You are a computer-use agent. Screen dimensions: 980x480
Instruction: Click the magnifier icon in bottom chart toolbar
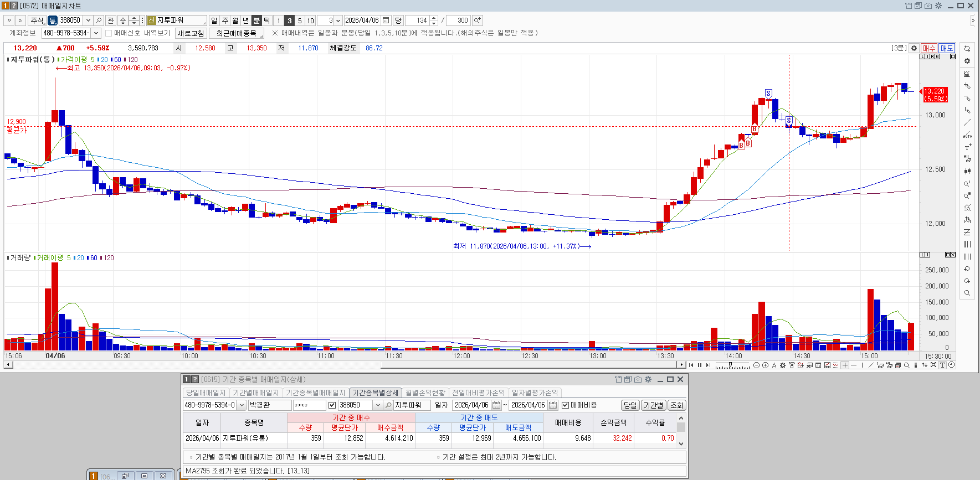coord(907,365)
